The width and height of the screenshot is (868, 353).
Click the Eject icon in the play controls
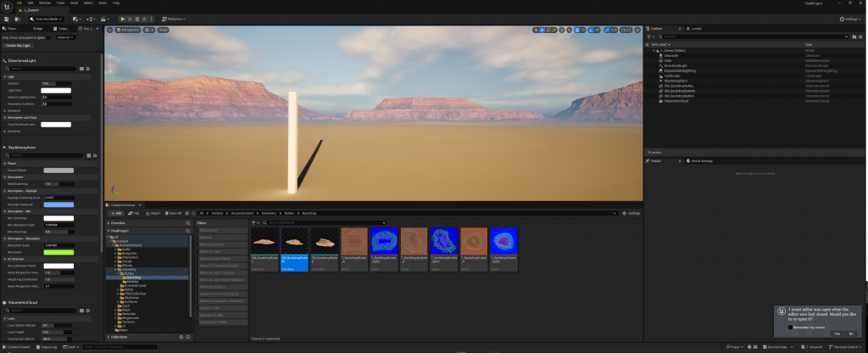144,19
